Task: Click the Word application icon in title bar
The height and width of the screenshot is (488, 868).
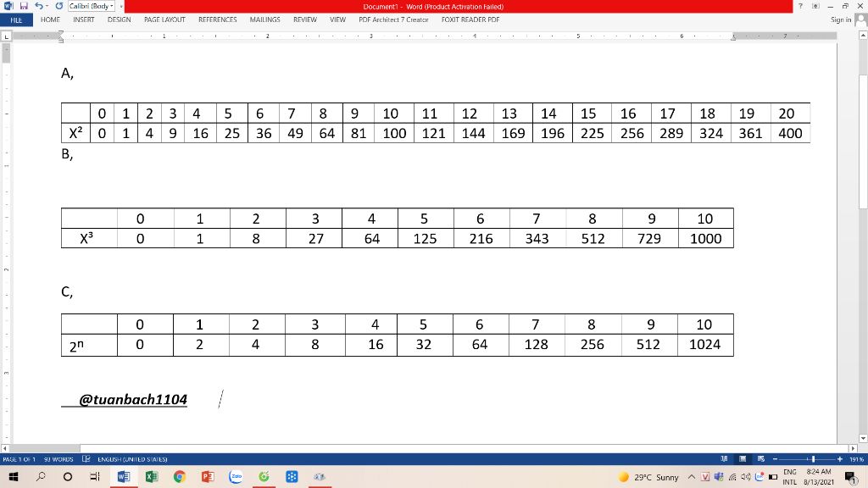Action: (x=8, y=6)
